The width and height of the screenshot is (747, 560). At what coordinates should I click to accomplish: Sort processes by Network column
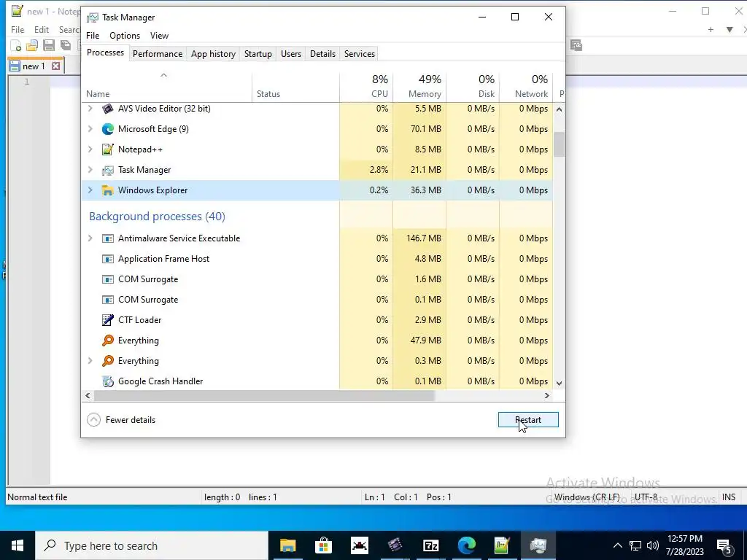[527, 87]
